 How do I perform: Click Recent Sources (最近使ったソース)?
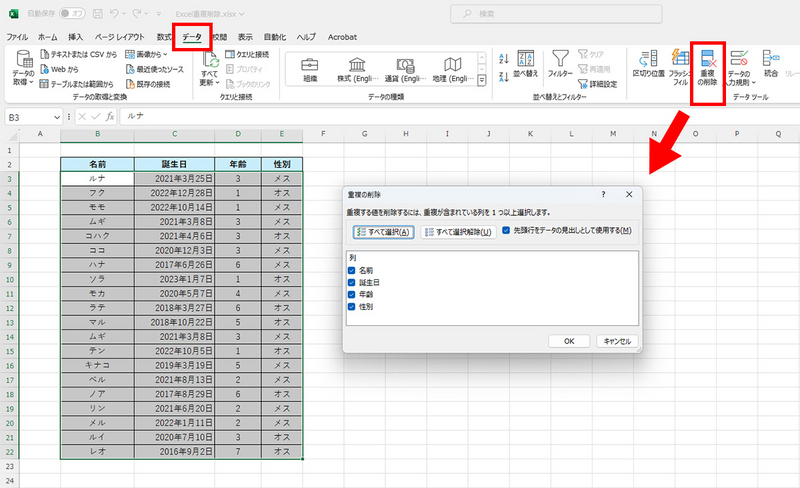[155, 69]
